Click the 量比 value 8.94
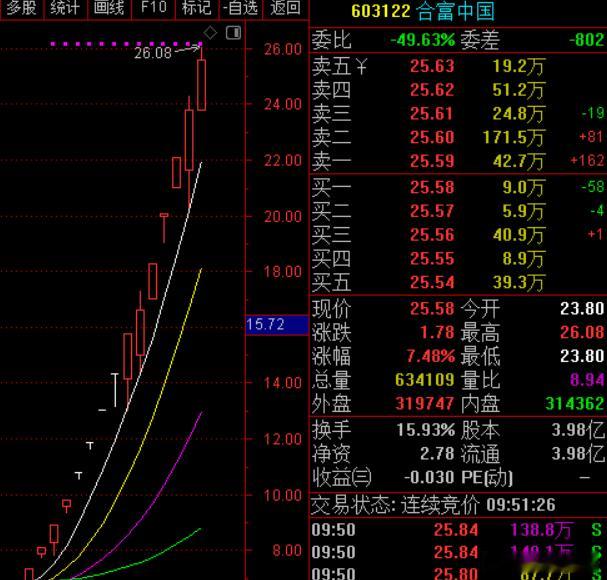The width and height of the screenshot is (607, 580). pyautogui.click(x=587, y=380)
